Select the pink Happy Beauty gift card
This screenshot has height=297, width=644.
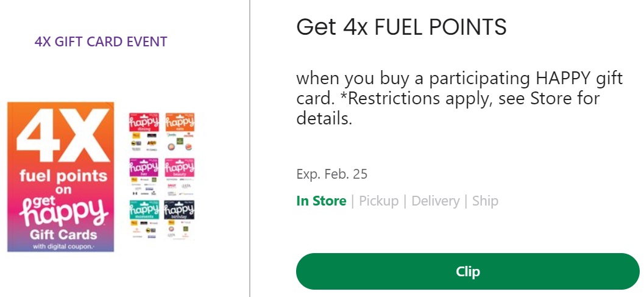pos(180,175)
